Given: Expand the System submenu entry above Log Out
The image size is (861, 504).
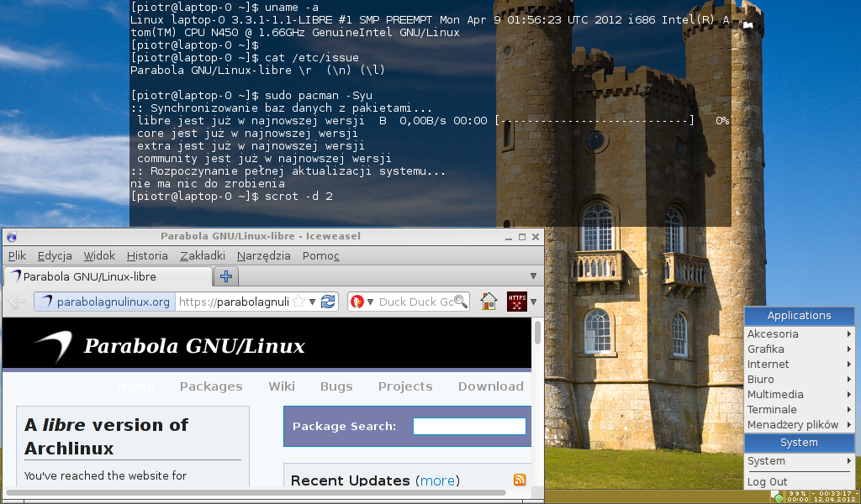Looking at the screenshot, I should [x=799, y=460].
